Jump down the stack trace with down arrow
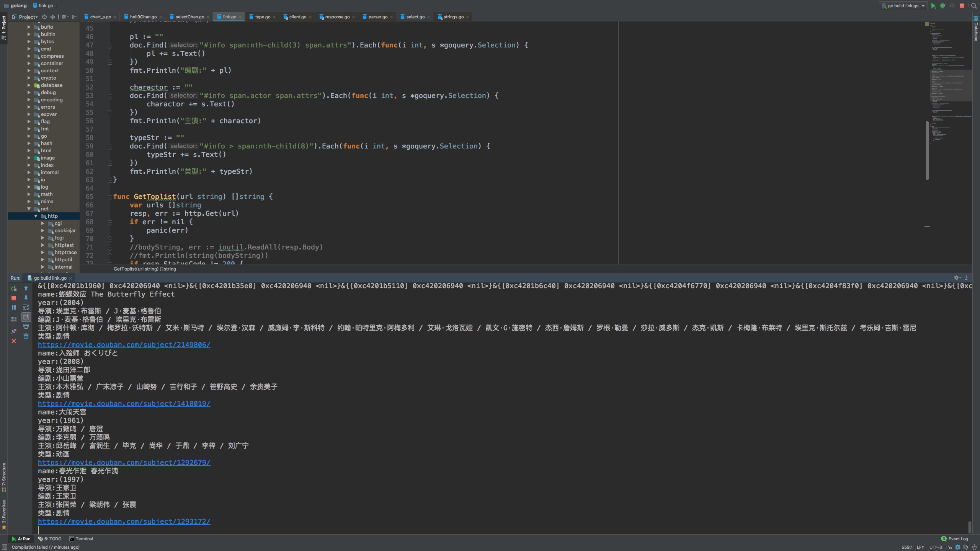 pos(26,298)
